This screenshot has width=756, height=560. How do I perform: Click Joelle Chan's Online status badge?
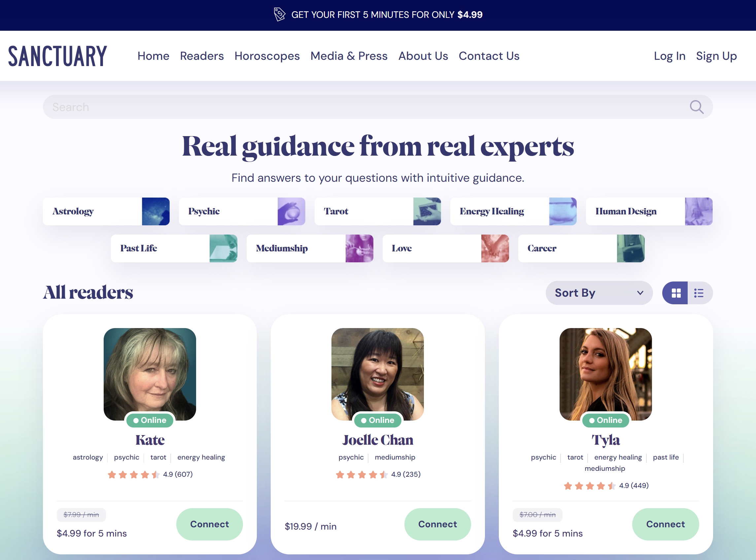[378, 420]
